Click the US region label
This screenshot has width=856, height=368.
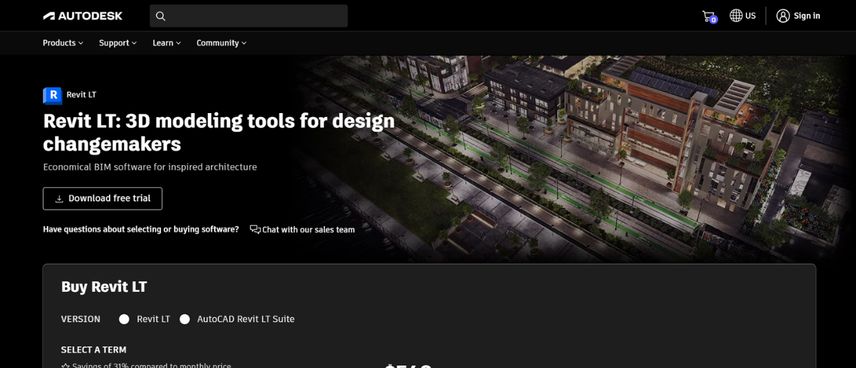point(751,16)
